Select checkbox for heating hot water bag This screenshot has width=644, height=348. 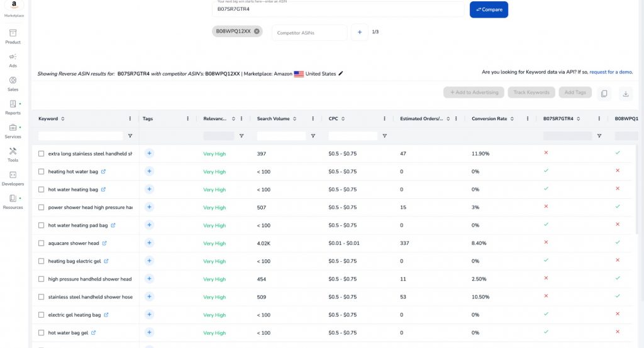point(41,171)
